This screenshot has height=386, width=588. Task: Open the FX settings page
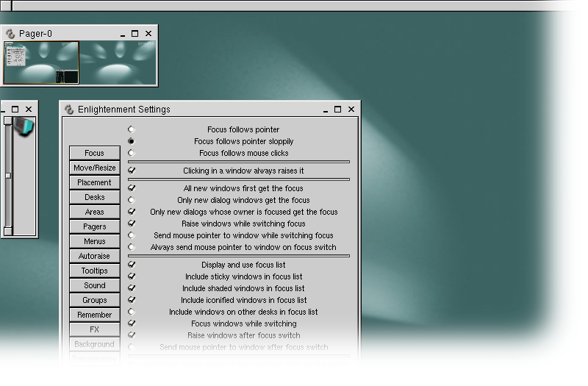coord(95,329)
